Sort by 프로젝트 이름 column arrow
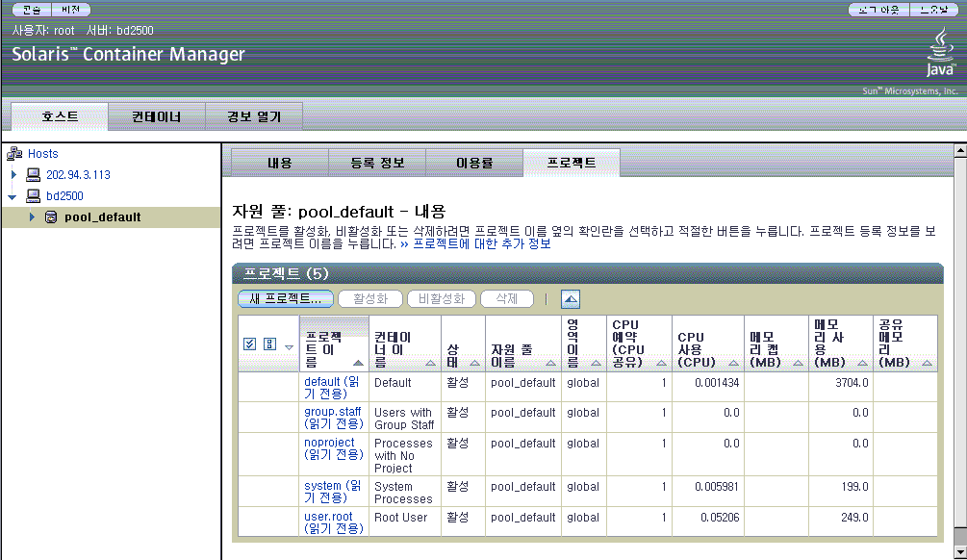Viewport: 967px width, 560px height. [x=358, y=363]
